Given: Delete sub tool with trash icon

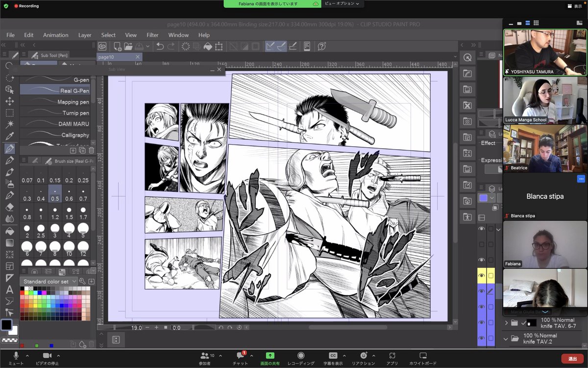Looking at the screenshot, I should click(91, 150).
